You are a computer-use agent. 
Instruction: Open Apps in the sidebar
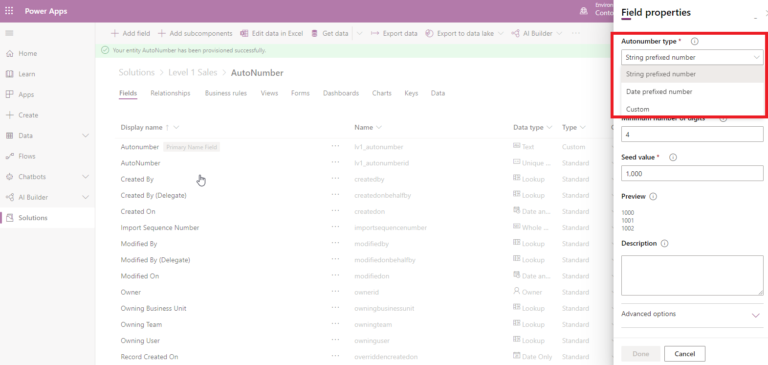pyautogui.click(x=26, y=95)
